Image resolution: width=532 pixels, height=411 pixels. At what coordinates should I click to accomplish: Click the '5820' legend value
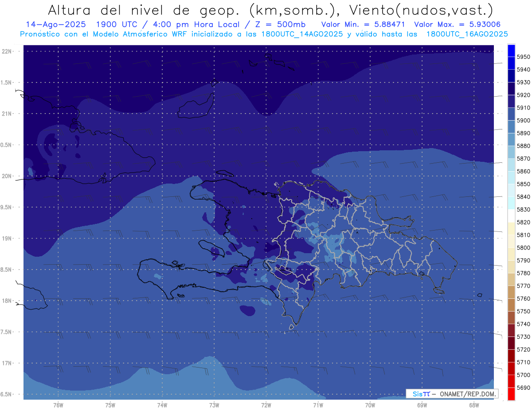pyautogui.click(x=523, y=222)
